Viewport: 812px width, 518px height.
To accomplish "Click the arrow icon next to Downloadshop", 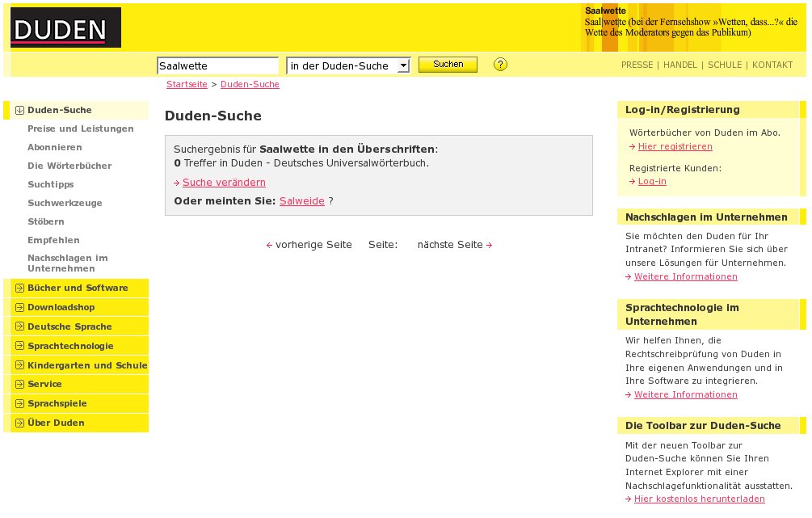I will [19, 307].
